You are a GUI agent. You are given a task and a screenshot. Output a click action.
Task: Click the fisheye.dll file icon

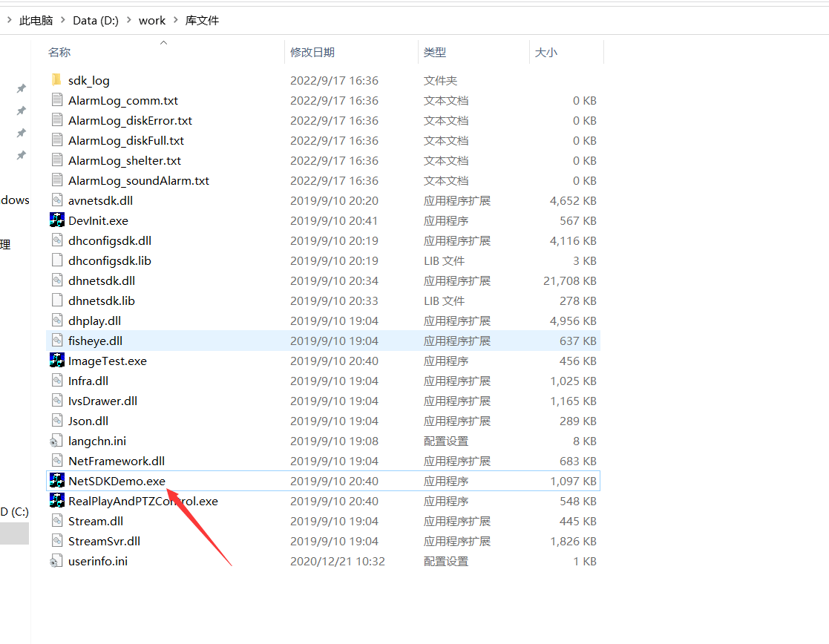(57, 341)
